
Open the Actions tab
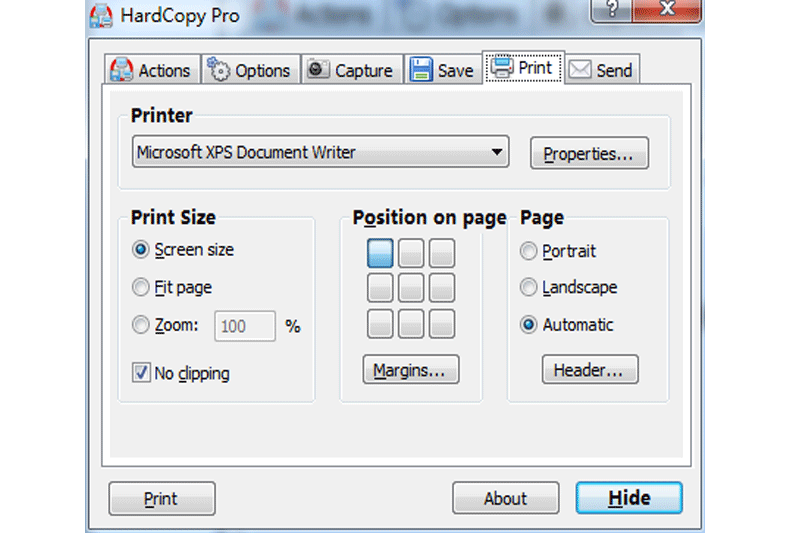pyautogui.click(x=153, y=69)
